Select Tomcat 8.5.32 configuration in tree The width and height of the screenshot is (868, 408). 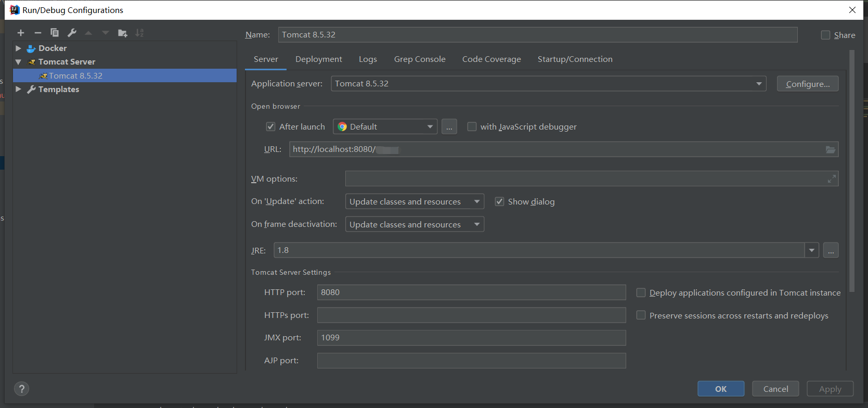click(125, 75)
